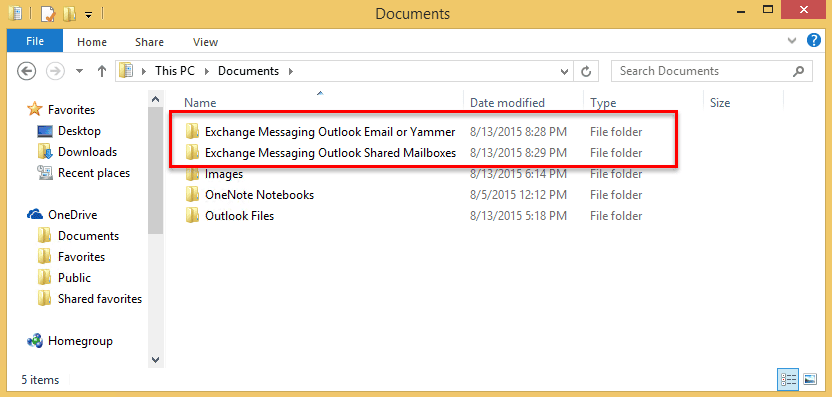
Task: Click the Desktop icon in navigation pane
Action: pos(45,131)
